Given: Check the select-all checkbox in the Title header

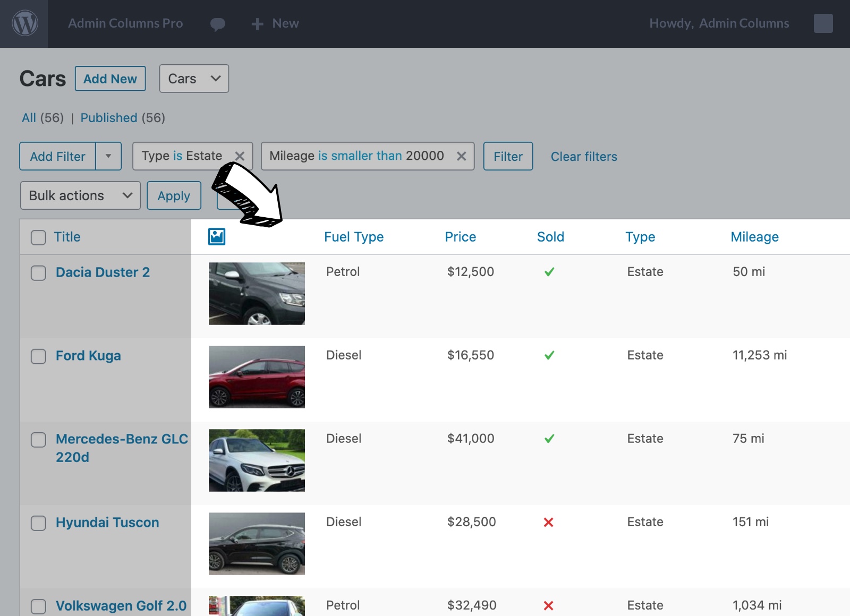Looking at the screenshot, I should click(x=38, y=237).
